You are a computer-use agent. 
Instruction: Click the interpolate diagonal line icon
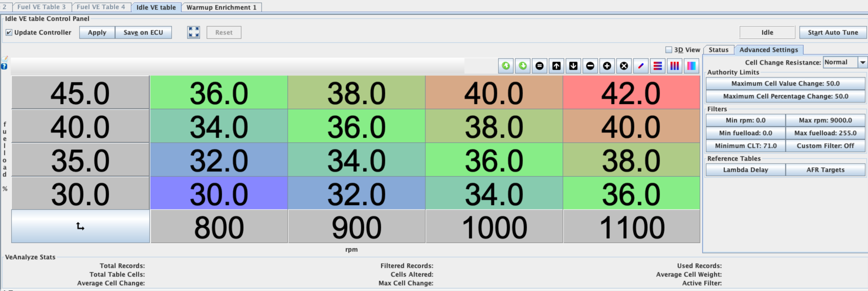click(x=641, y=66)
